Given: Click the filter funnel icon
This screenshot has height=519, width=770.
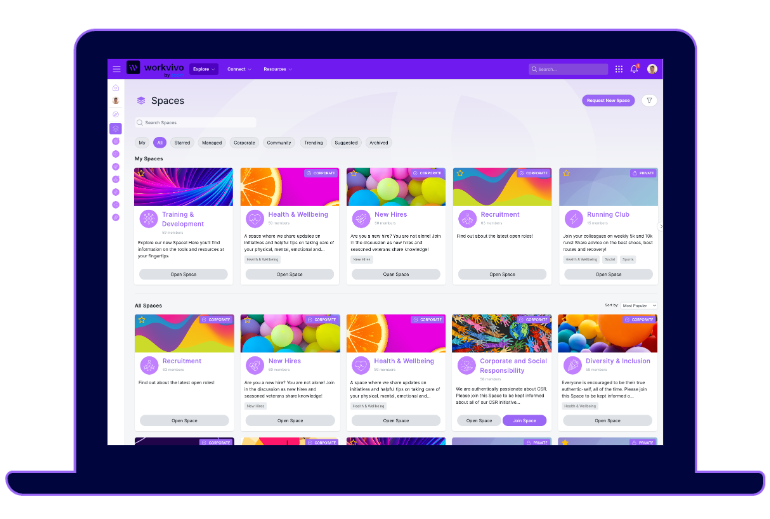Looking at the screenshot, I should (649, 100).
